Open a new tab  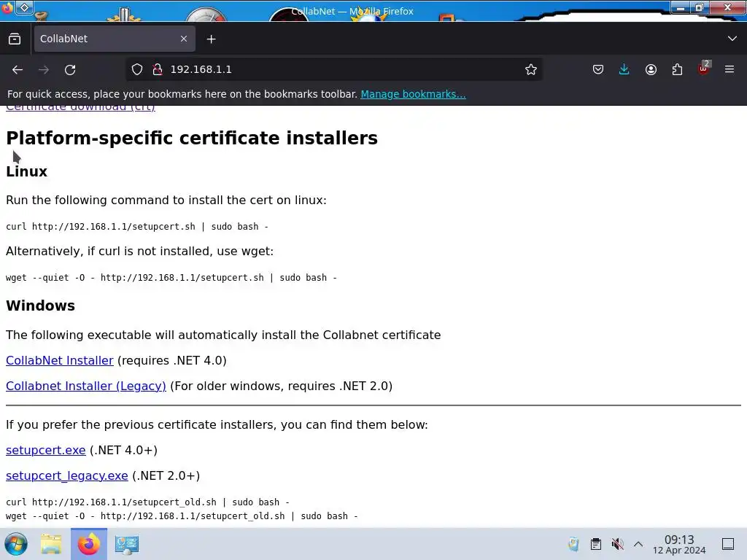(211, 39)
